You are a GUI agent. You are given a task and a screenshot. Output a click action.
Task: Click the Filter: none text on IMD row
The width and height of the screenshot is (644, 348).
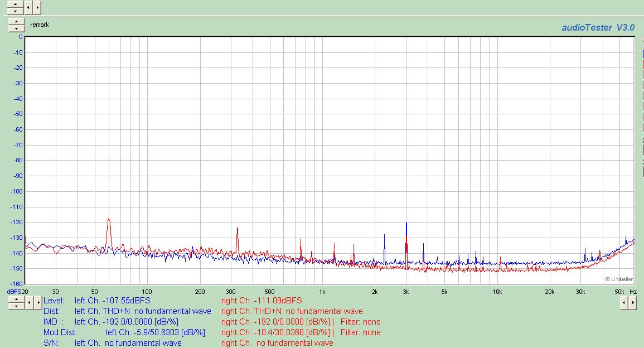(361, 322)
